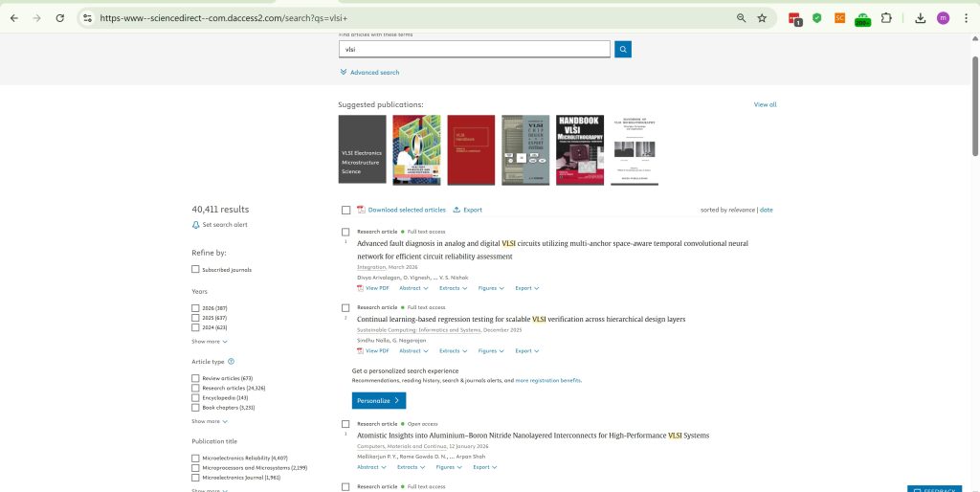Filter by Book chapters
The image size is (980, 492).
tap(195, 407)
